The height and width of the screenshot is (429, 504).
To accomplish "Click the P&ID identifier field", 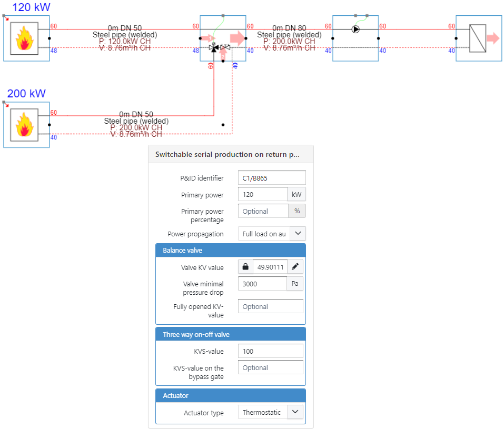I will (271, 178).
